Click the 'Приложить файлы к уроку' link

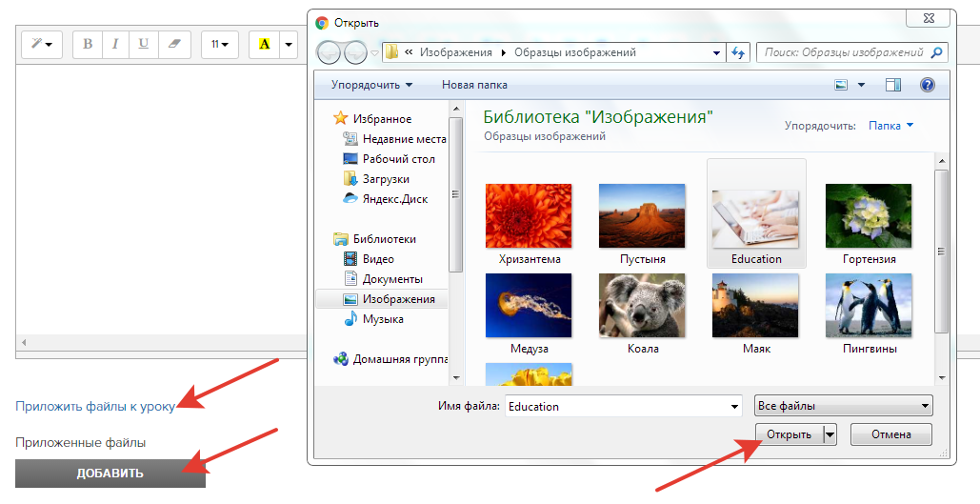point(95,407)
